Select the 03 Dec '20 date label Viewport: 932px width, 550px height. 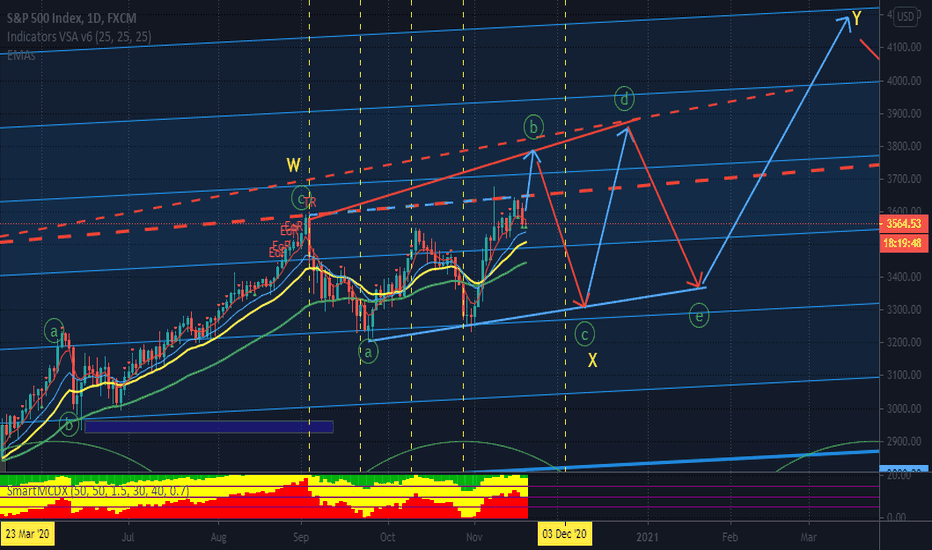pyautogui.click(x=565, y=534)
